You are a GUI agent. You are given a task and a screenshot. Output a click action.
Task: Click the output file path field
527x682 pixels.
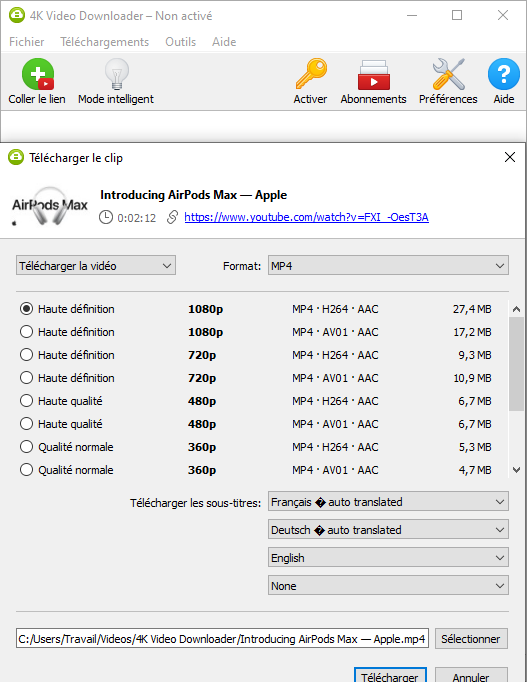point(222,639)
